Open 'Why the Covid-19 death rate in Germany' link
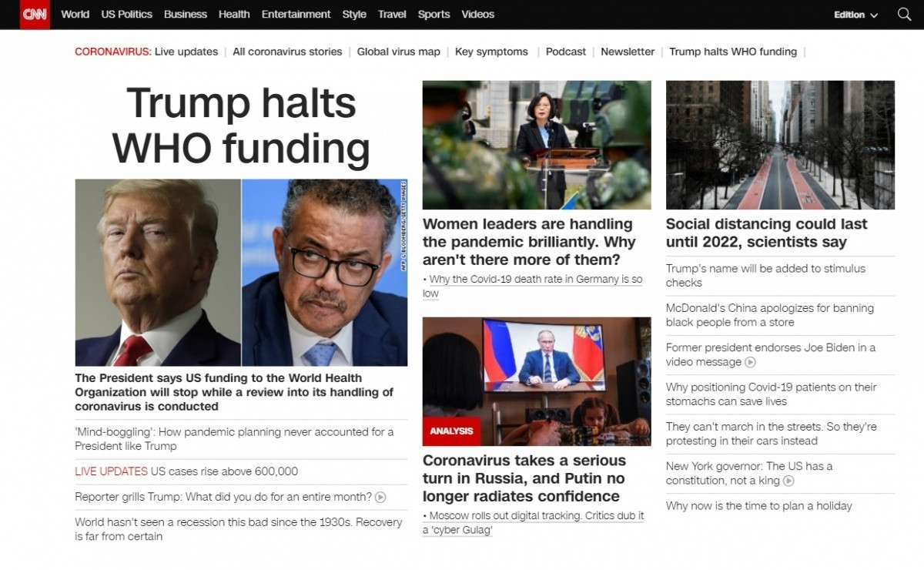This screenshot has height=570, width=924. click(533, 287)
